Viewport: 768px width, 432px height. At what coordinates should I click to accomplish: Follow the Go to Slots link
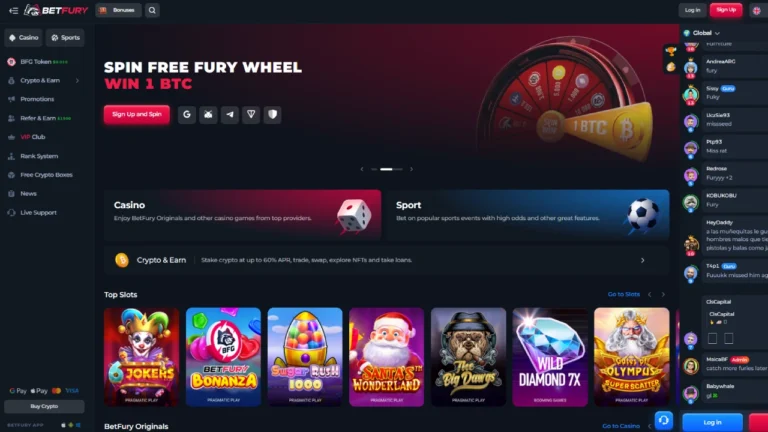pyautogui.click(x=624, y=294)
